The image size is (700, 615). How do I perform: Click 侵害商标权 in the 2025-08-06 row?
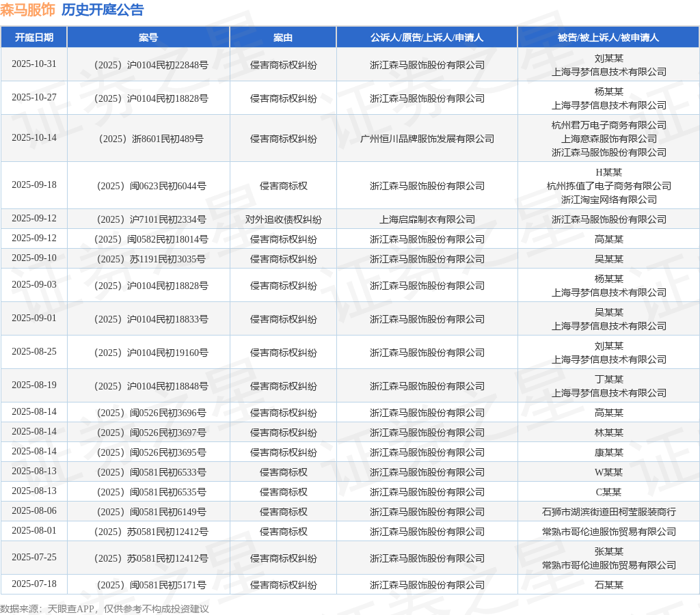(x=283, y=512)
